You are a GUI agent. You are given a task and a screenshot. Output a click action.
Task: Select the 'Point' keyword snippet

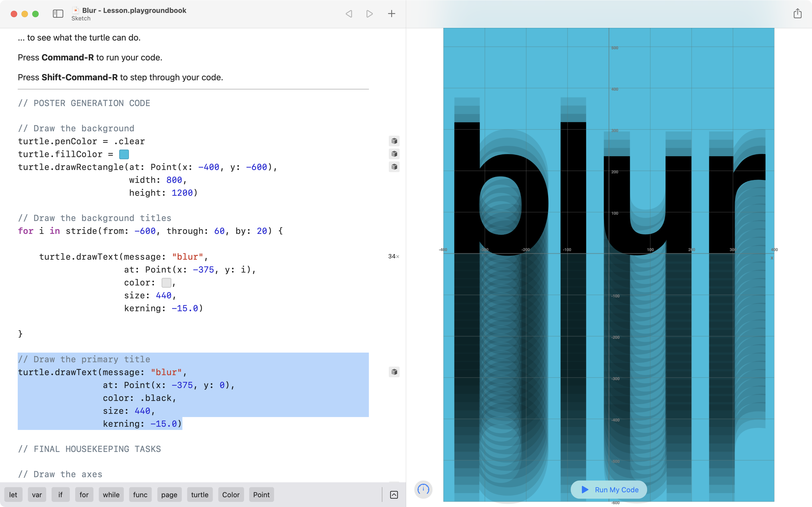click(x=260, y=494)
